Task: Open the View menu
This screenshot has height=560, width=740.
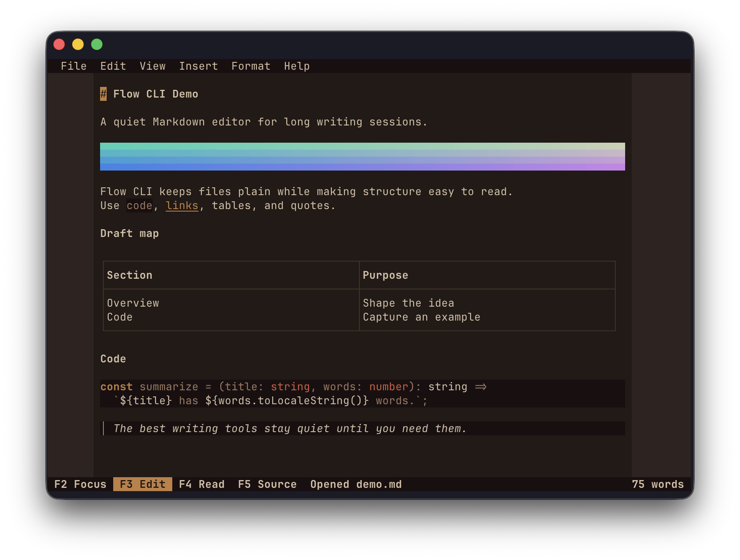Action: tap(153, 66)
